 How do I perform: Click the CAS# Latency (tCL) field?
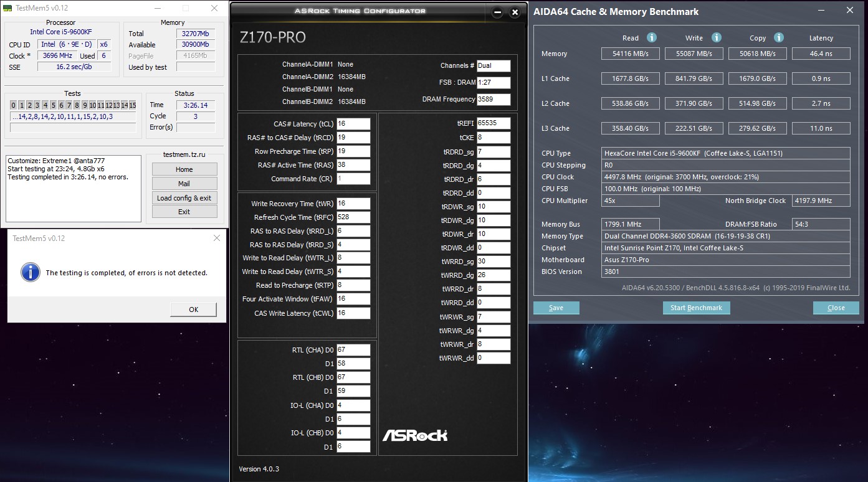point(353,124)
